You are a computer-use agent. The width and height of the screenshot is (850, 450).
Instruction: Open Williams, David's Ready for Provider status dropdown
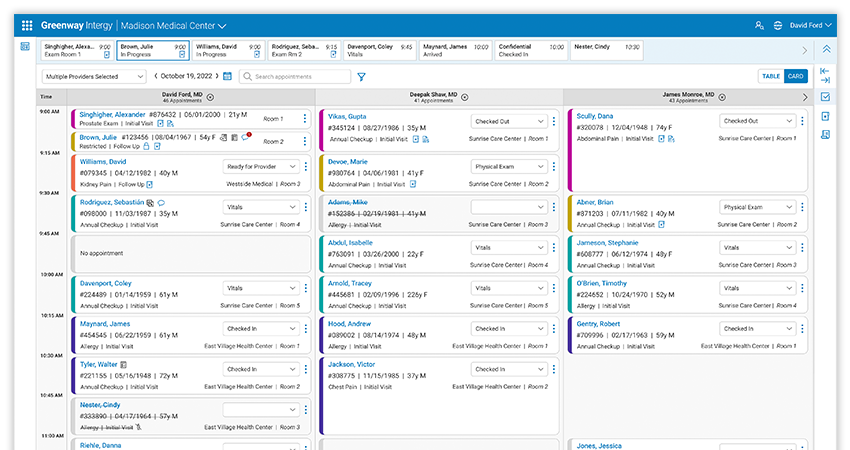coord(260,167)
